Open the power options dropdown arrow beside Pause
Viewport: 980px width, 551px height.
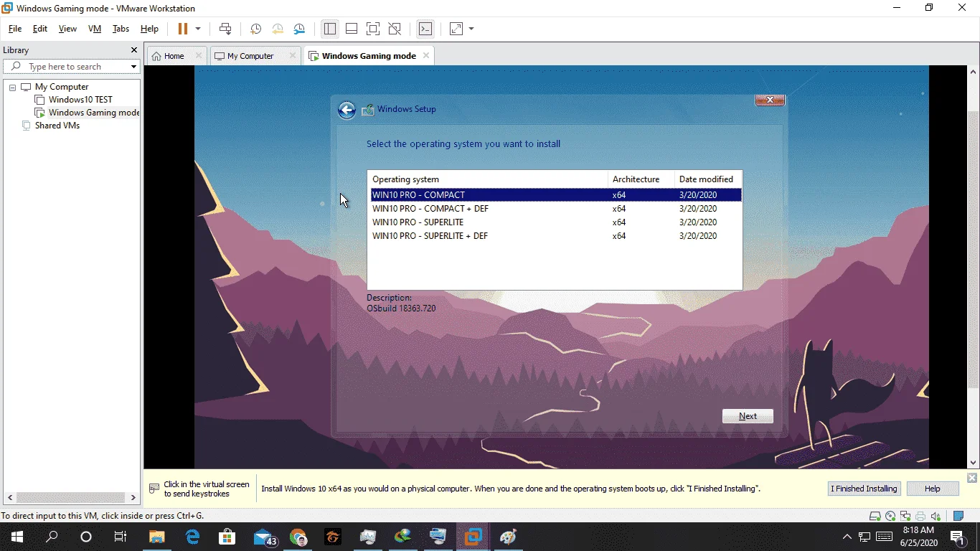point(198,29)
